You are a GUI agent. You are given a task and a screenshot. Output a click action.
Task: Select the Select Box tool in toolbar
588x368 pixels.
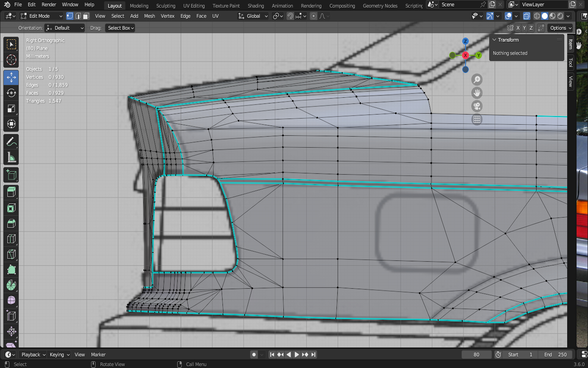point(11,44)
